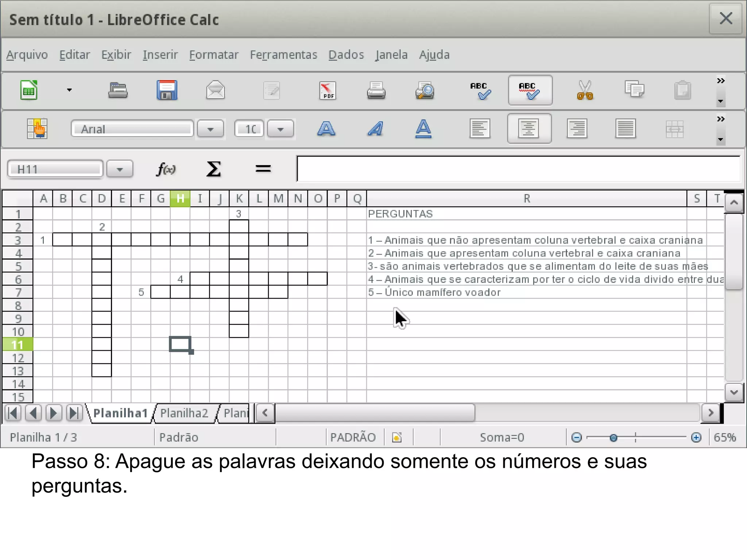Click the zoom in plus button
The height and width of the screenshot is (560, 747).
click(696, 437)
